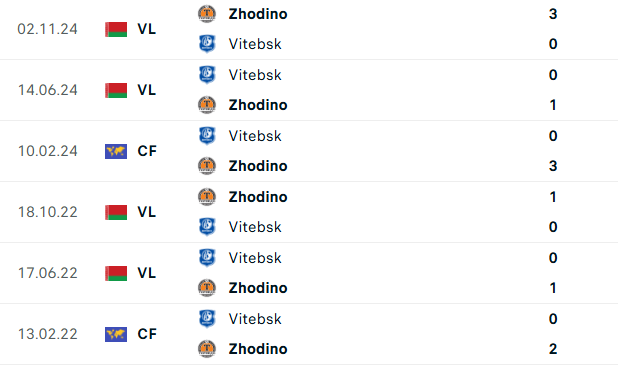Click world map flag icon beside 13.02.22

tap(116, 334)
